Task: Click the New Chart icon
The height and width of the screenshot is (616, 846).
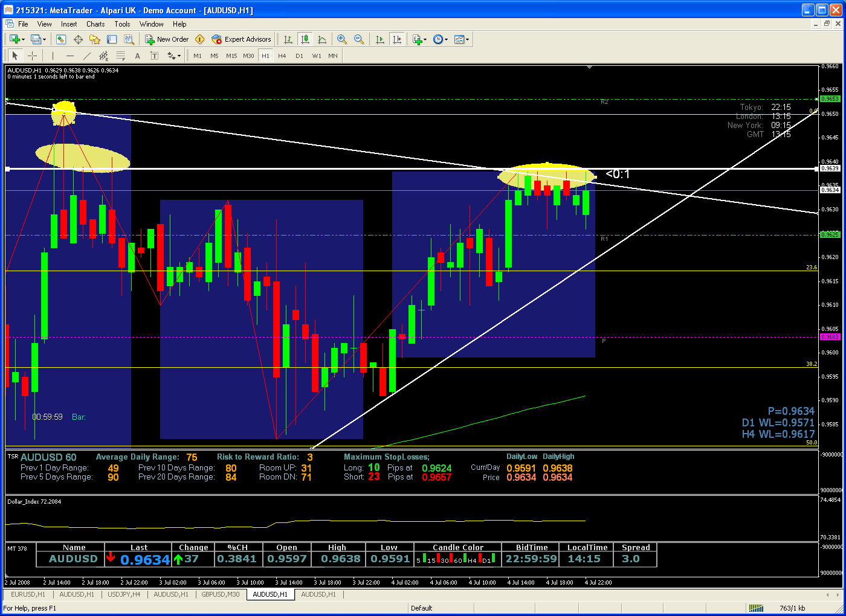Action: [14, 39]
